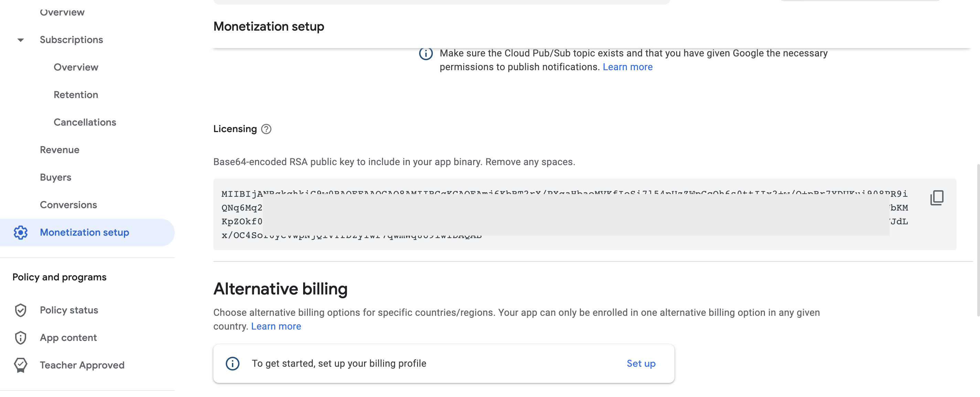
Task: Go to Subscriptions Retention page
Action: pyautogui.click(x=76, y=95)
